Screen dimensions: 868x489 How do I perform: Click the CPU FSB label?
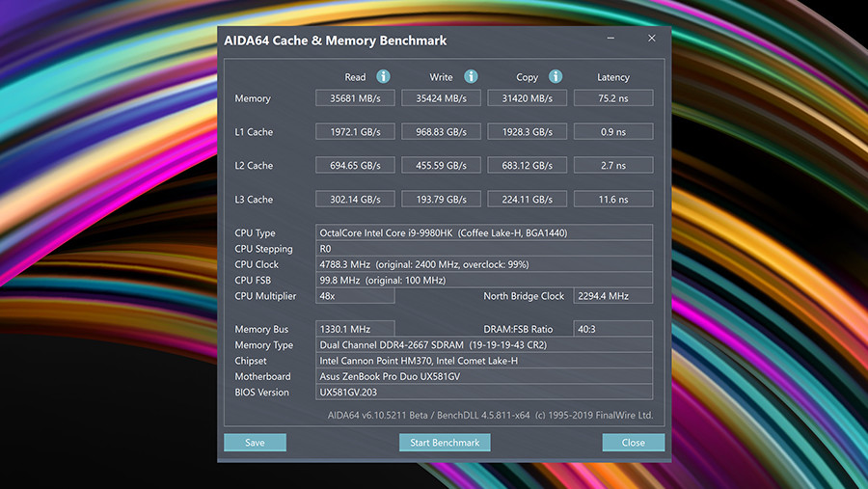pos(253,281)
